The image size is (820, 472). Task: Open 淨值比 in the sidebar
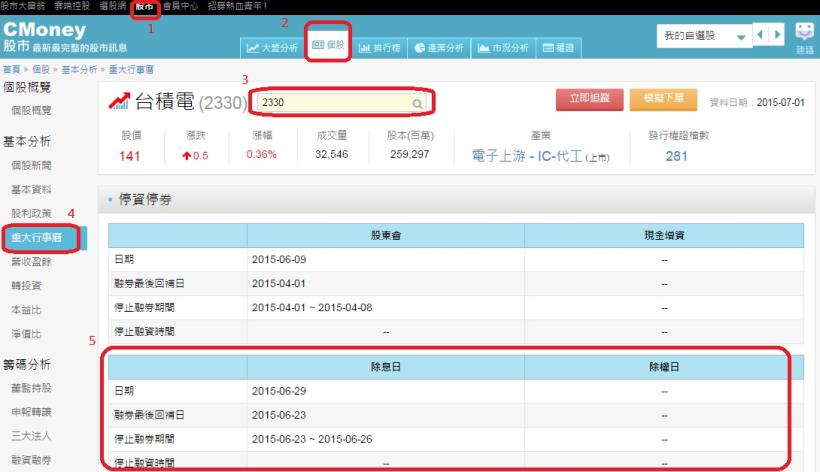click(26, 334)
